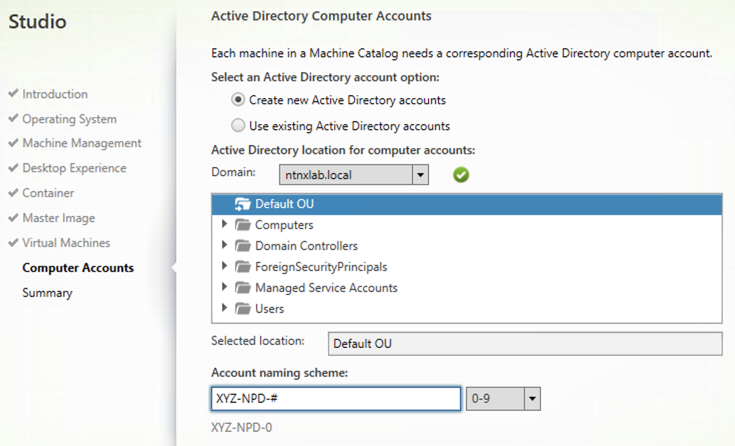Expand the Computers tree node
This screenshot has height=446, width=735.
coord(224,224)
